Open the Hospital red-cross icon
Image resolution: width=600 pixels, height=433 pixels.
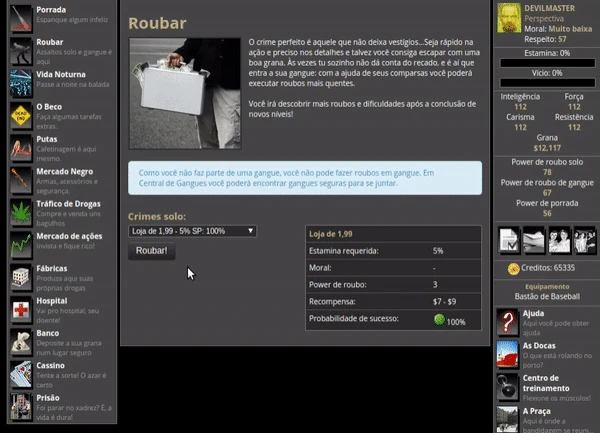click(21, 309)
